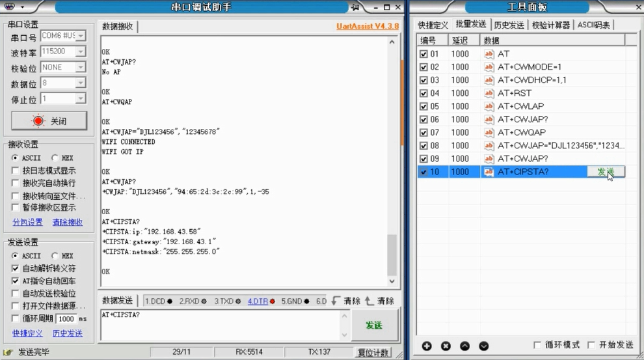644x360 pixels.
Task: Enable the 按日志模式显示 checkbox
Action: tap(16, 170)
